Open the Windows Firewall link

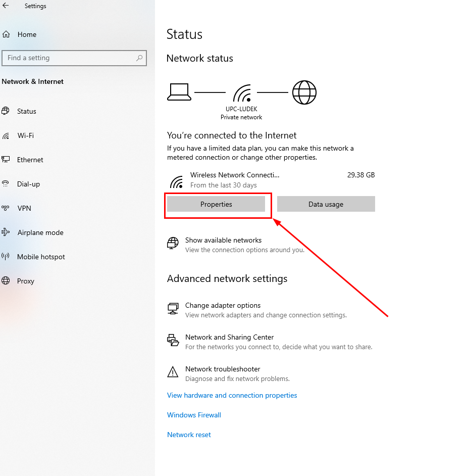point(194,415)
